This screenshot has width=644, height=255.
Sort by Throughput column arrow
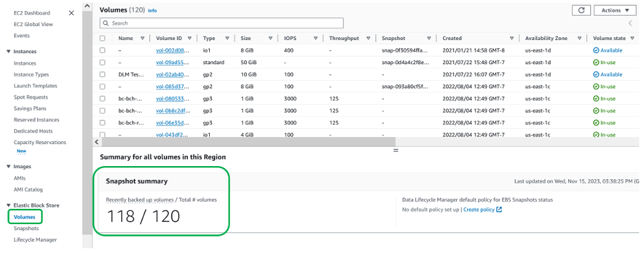(x=368, y=39)
